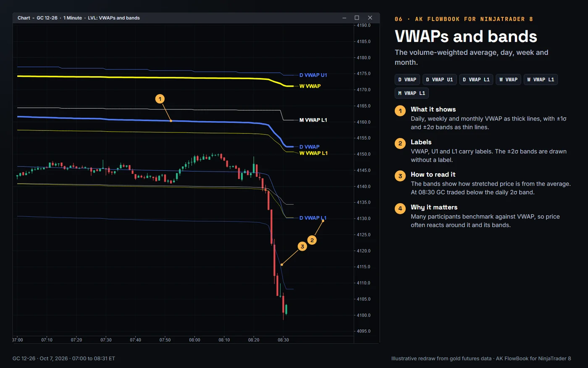Click the 4115.0 price axis label
The image size is (588, 368).
coord(364,267)
